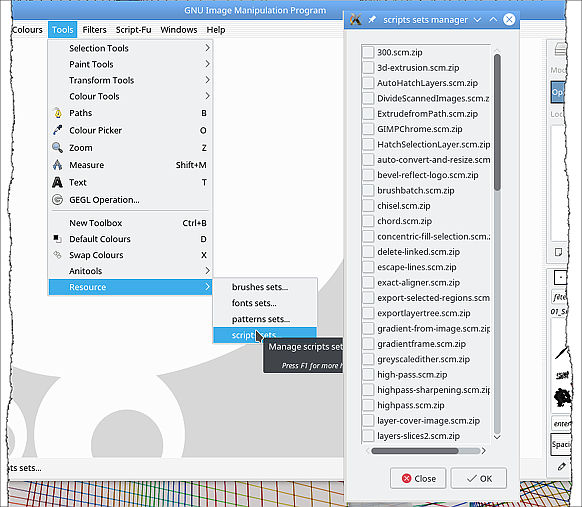Activate the Zoom magnifier tool icon
582x507 pixels.
click(58, 148)
